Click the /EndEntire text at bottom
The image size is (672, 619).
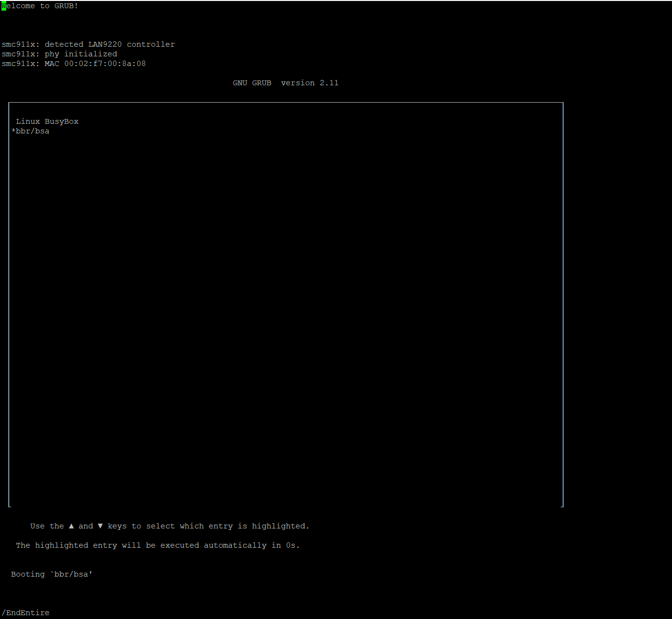[x=26, y=612]
